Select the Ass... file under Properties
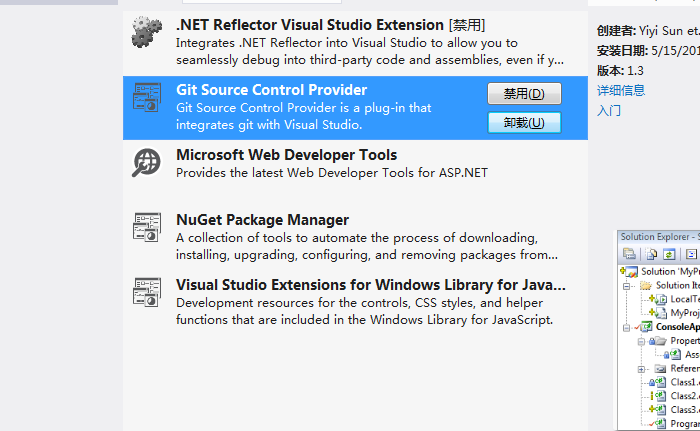 [692, 355]
